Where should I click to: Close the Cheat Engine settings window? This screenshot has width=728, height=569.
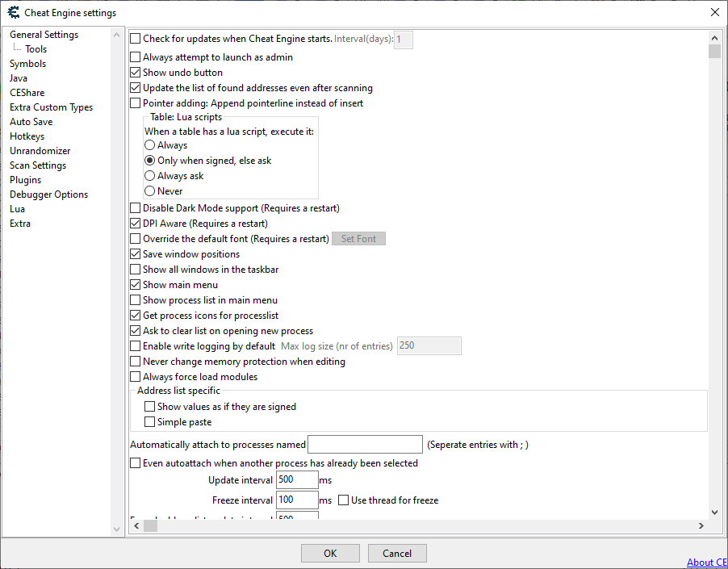tap(714, 12)
